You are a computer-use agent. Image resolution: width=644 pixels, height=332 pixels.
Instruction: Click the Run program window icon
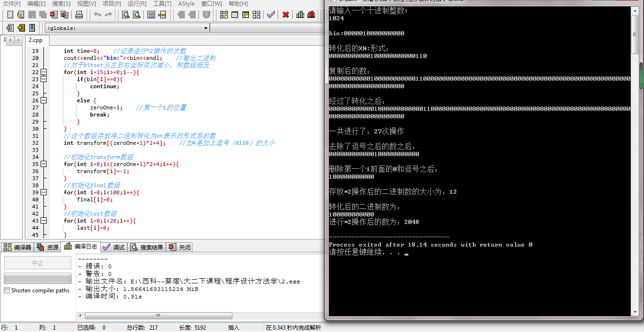point(235,15)
